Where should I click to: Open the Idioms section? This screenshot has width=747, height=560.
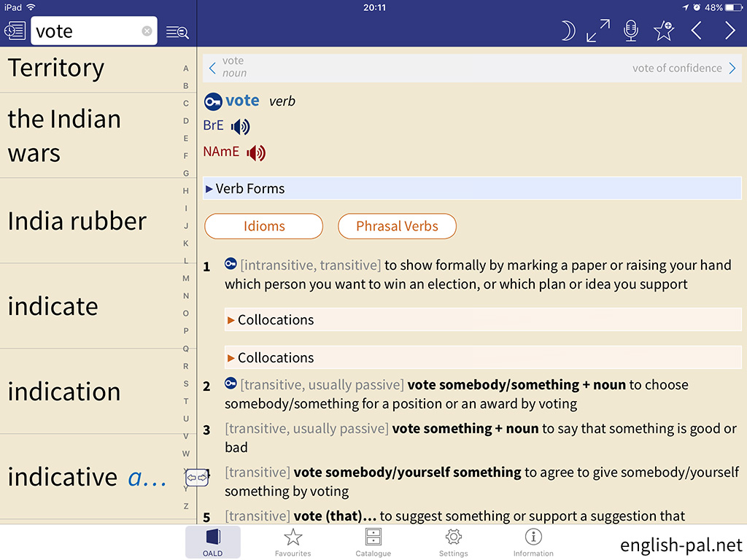click(x=263, y=226)
